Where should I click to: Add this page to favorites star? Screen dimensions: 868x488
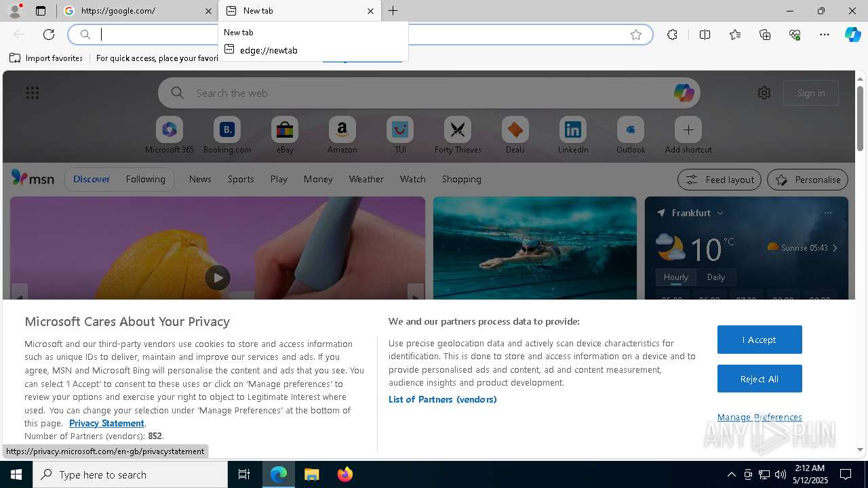(636, 35)
